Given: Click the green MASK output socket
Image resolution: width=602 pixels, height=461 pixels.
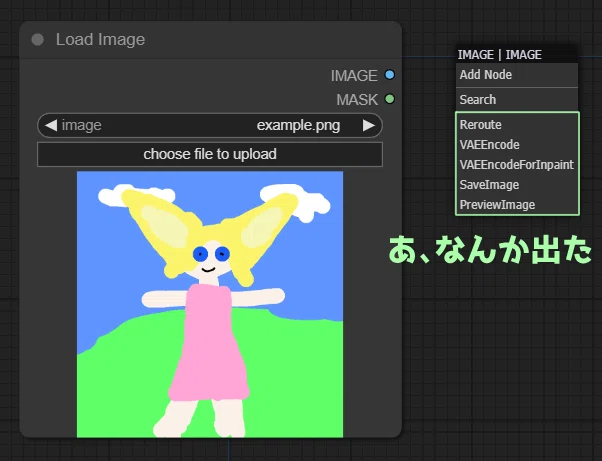Looking at the screenshot, I should pyautogui.click(x=390, y=99).
